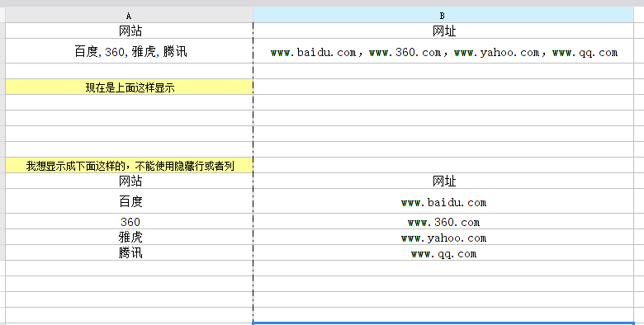Select column A header

click(x=129, y=15)
